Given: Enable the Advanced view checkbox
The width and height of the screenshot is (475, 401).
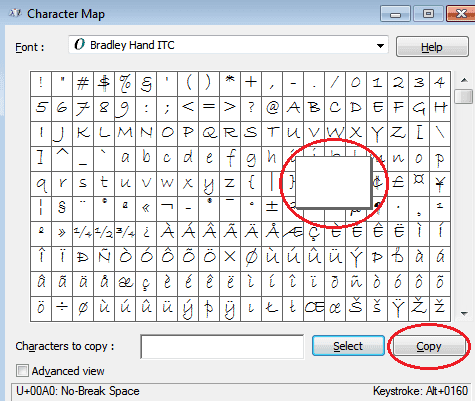Looking at the screenshot, I should [22, 371].
